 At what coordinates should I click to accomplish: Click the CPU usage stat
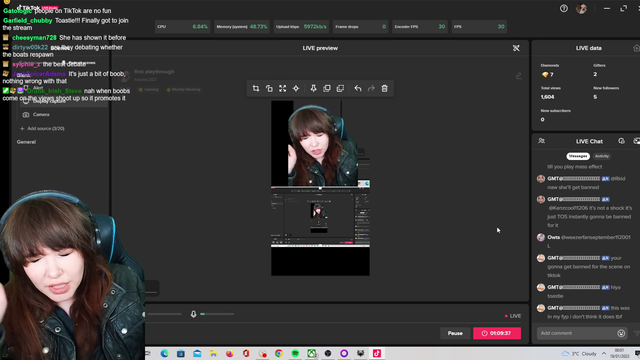182,27
